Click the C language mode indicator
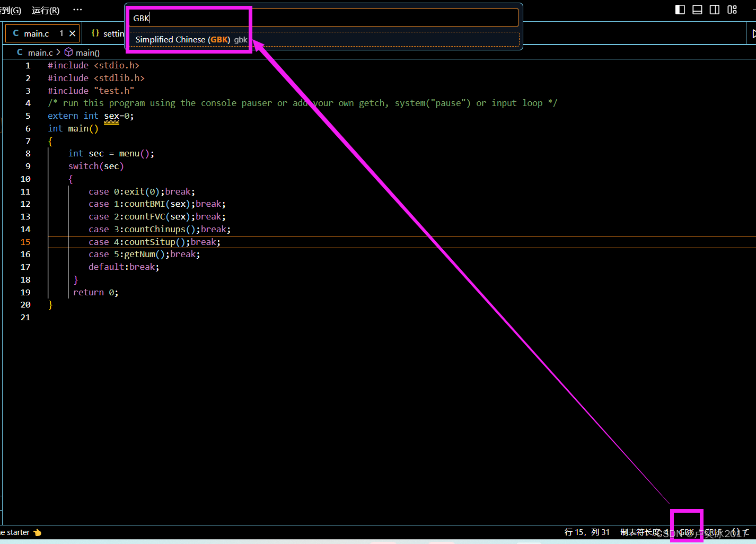756x544 pixels. (x=748, y=532)
